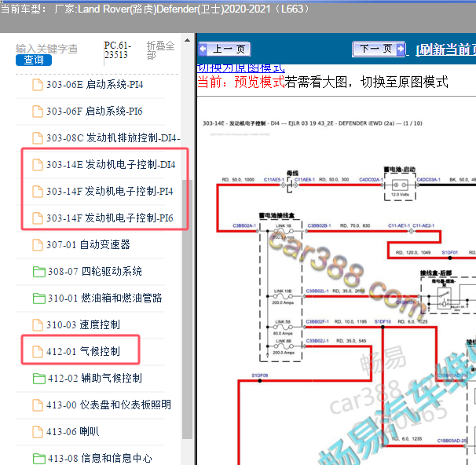Click connector label C3BB02A-1 in diagram
Viewport: 476px width, 465px height.
click(244, 225)
